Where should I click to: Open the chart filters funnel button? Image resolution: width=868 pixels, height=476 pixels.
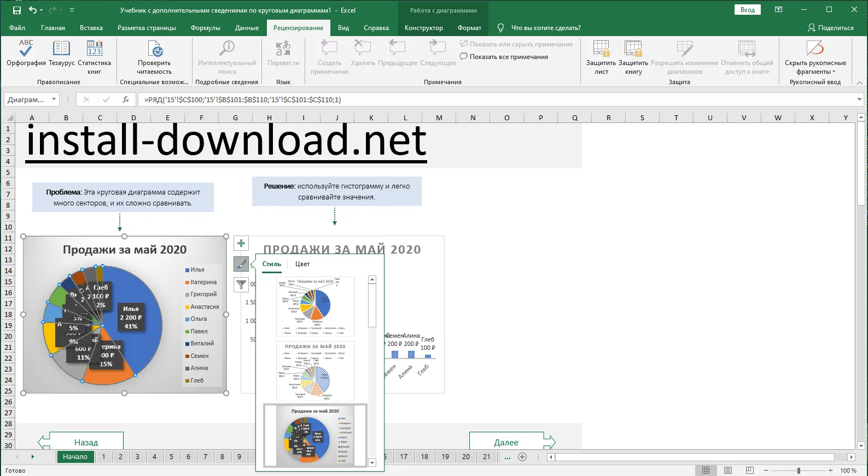point(241,284)
